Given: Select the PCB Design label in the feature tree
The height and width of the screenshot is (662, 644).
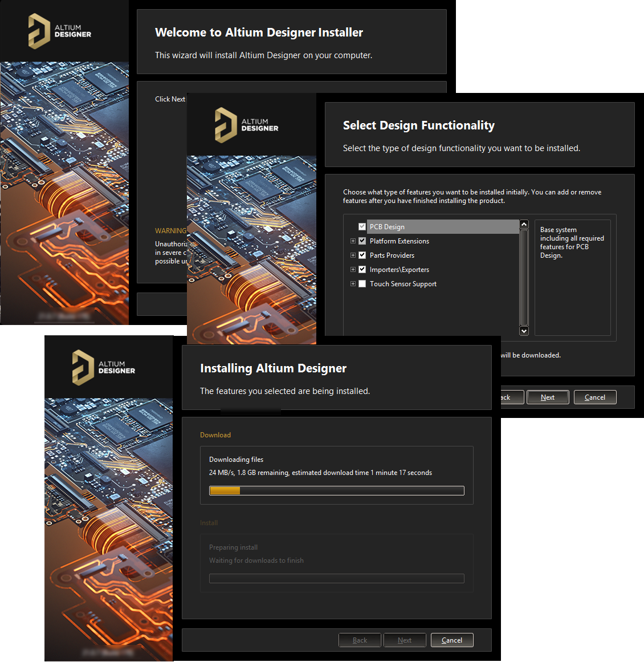Looking at the screenshot, I should (x=387, y=227).
